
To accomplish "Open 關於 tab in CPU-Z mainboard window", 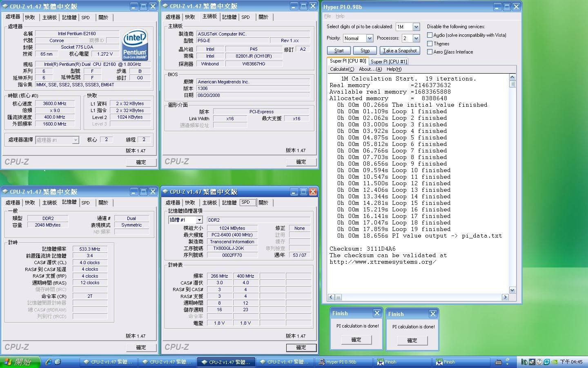I will click(x=264, y=17).
